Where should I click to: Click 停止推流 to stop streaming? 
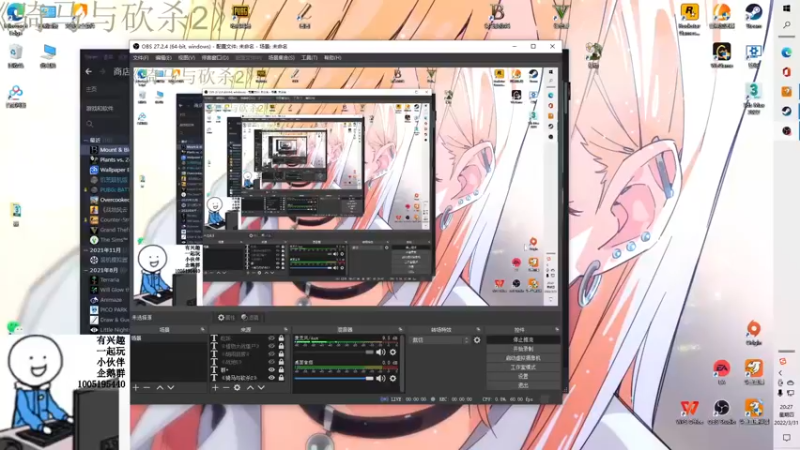pos(523,340)
